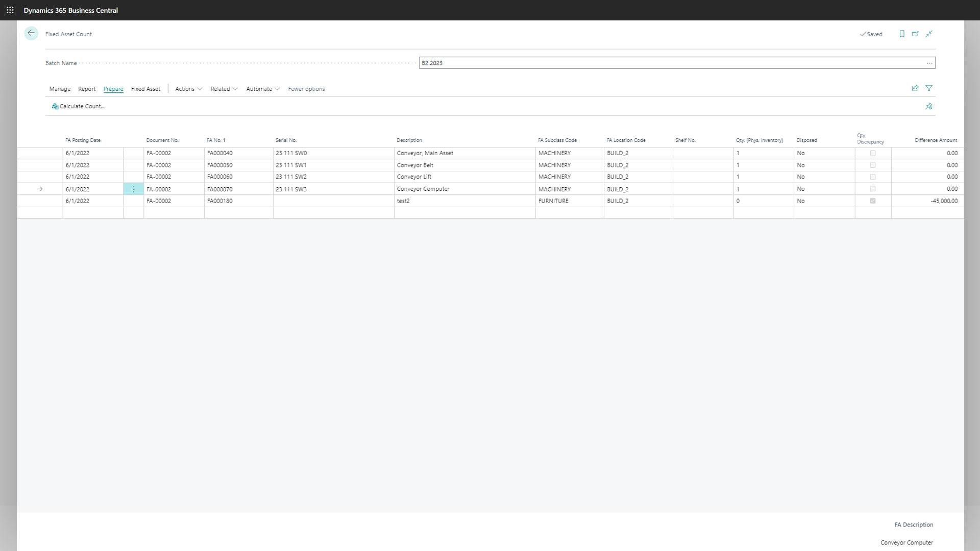The height and width of the screenshot is (551, 980).
Task: Click the back arrow button
Action: [x=31, y=34]
